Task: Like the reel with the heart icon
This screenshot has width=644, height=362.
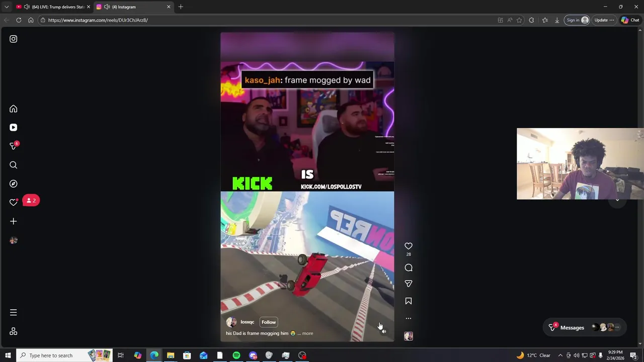Action: click(409, 246)
